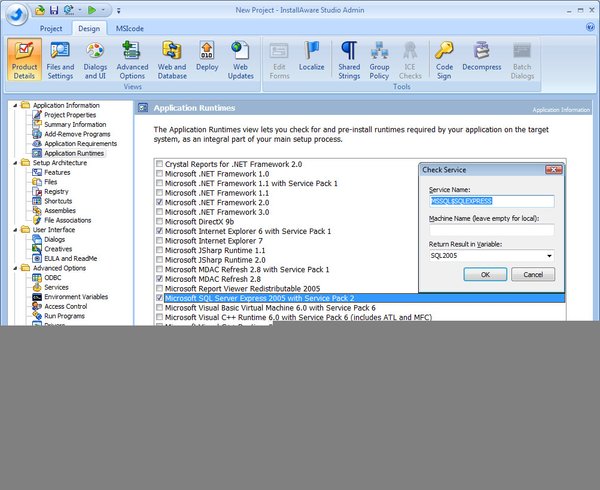The image size is (600, 490).
Task: Click the help icon at ribbon right
Action: pos(590,27)
